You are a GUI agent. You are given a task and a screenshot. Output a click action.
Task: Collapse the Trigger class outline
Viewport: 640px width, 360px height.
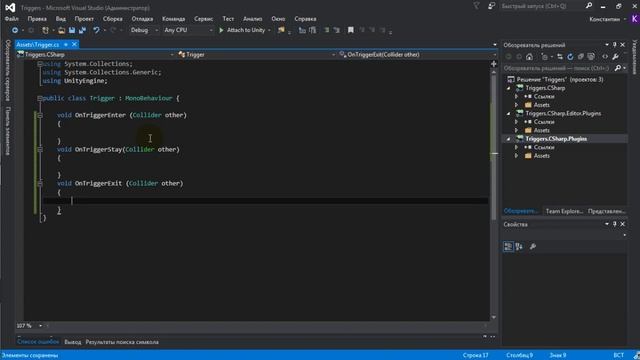tap(40, 98)
